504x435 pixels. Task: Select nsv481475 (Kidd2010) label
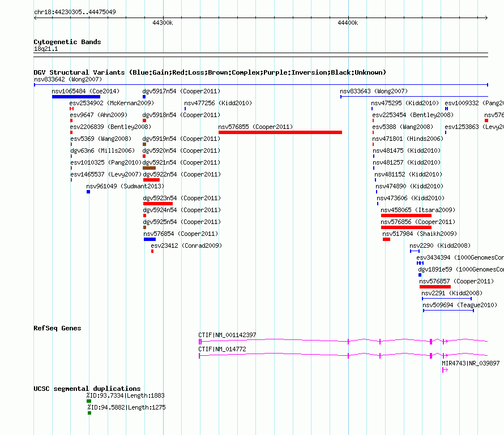[407, 150]
